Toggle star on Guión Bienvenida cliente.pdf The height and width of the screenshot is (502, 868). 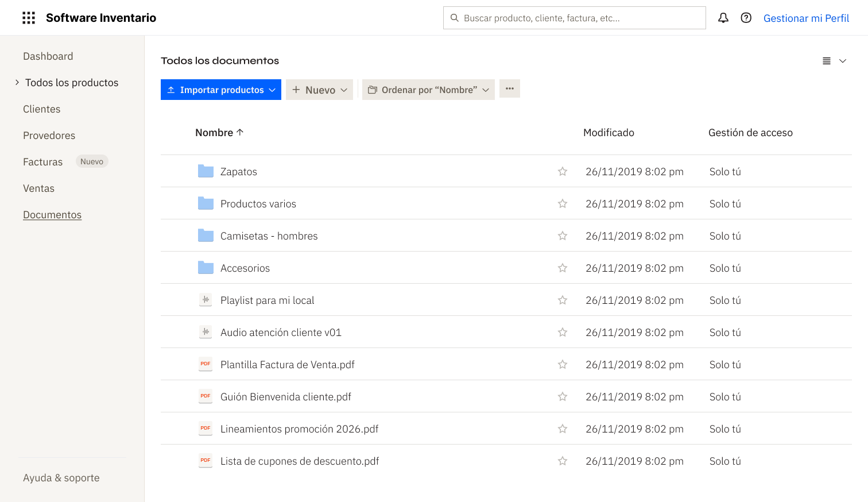pos(563,397)
